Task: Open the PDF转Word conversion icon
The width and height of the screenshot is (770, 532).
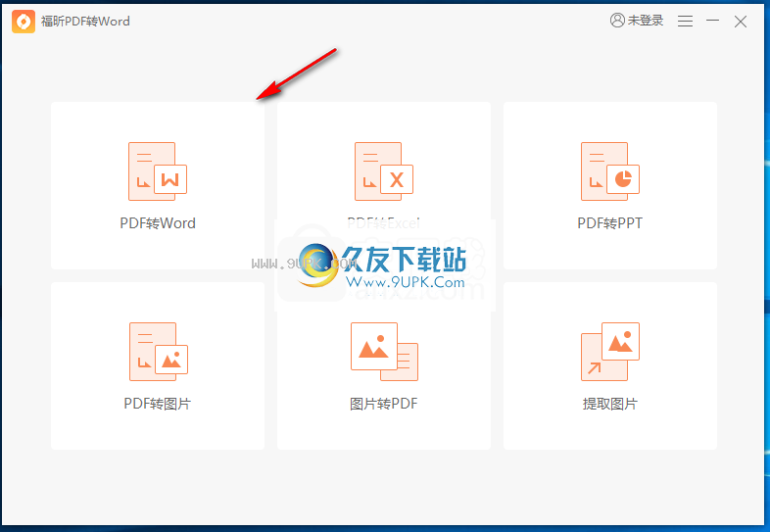Action: (158, 171)
